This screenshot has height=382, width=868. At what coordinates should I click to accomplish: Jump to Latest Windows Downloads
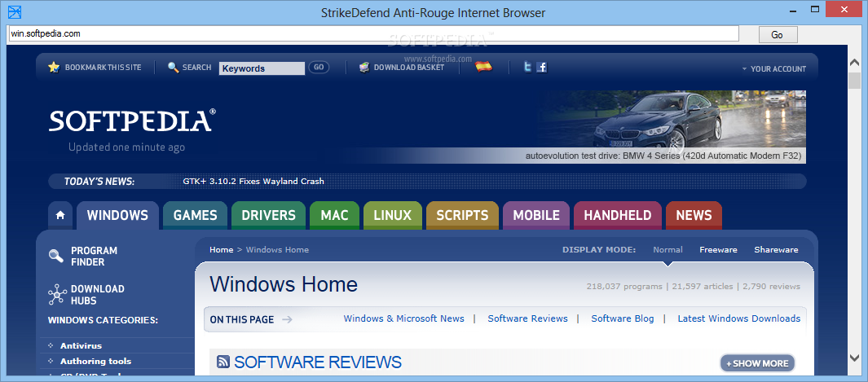739,318
